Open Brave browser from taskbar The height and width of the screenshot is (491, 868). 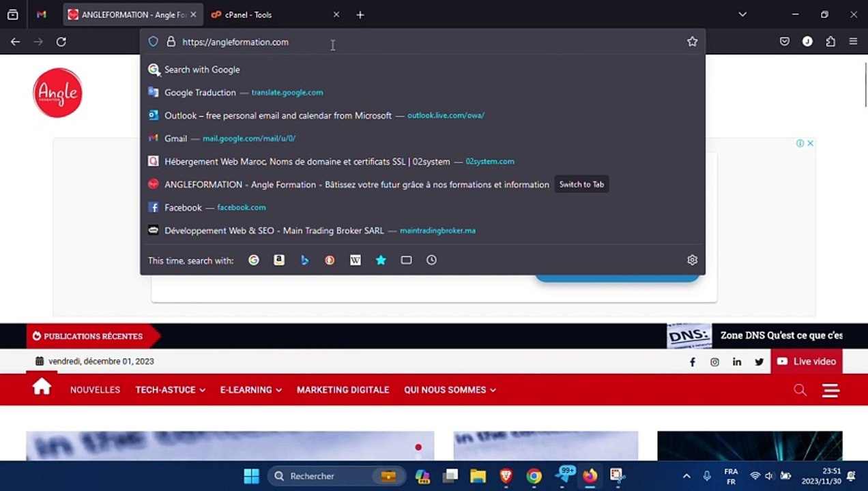tap(506, 476)
